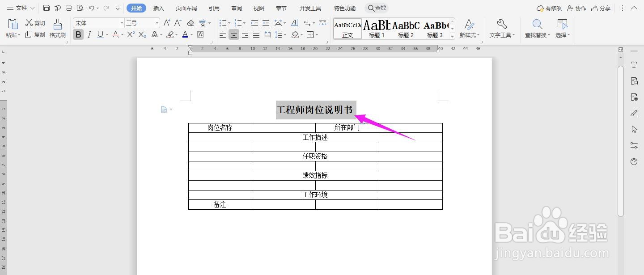Toggle character border icon
This screenshot has height=275, width=644.
coord(200,34)
